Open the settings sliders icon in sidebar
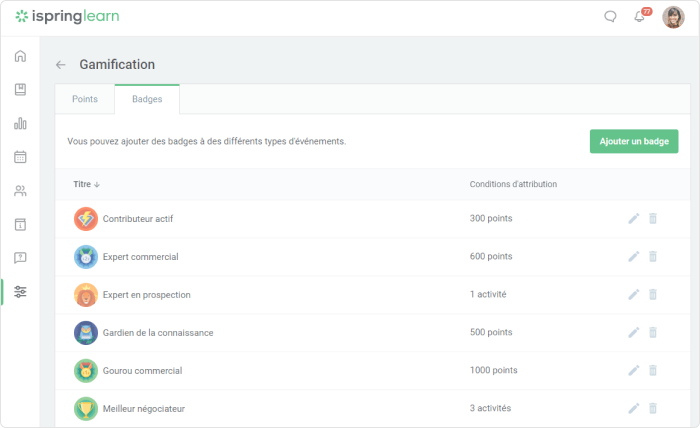The height and width of the screenshot is (428, 700). pyautogui.click(x=20, y=291)
